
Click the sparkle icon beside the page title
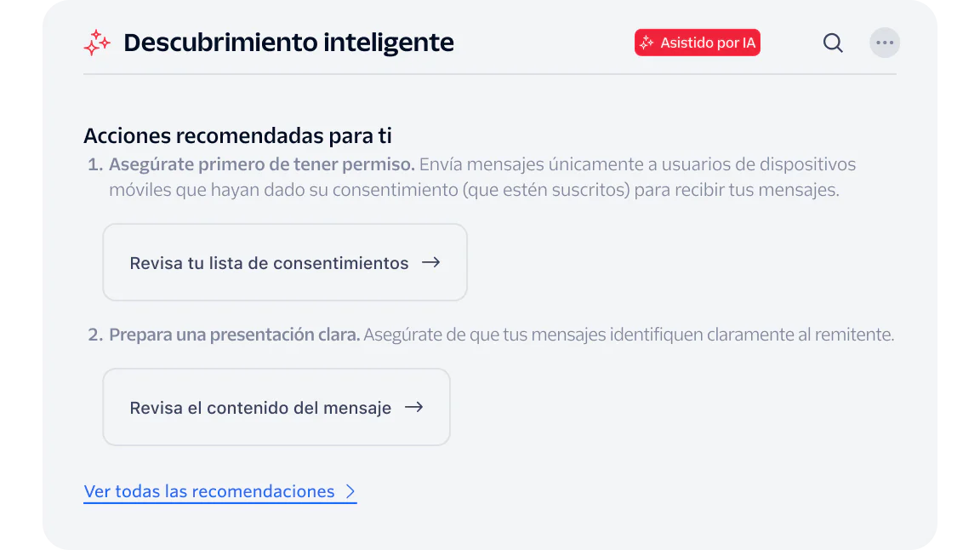[x=98, y=42]
